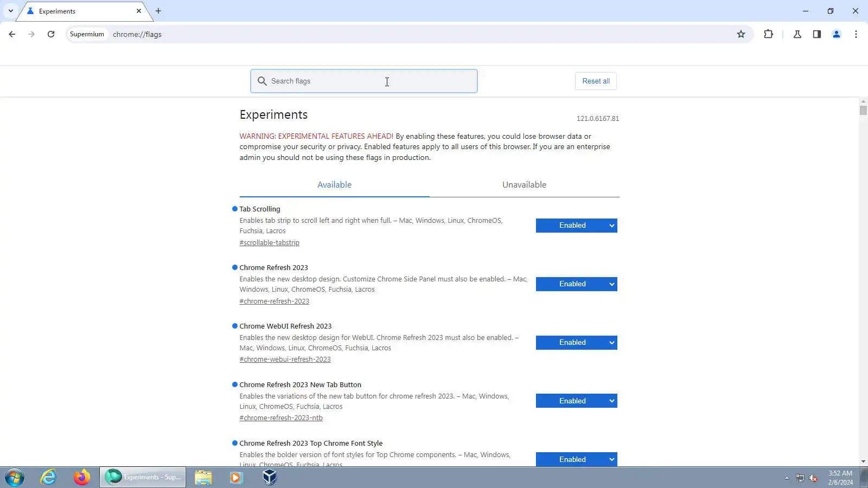Click the Show desktop strip
868x488 pixels.
coord(864,478)
